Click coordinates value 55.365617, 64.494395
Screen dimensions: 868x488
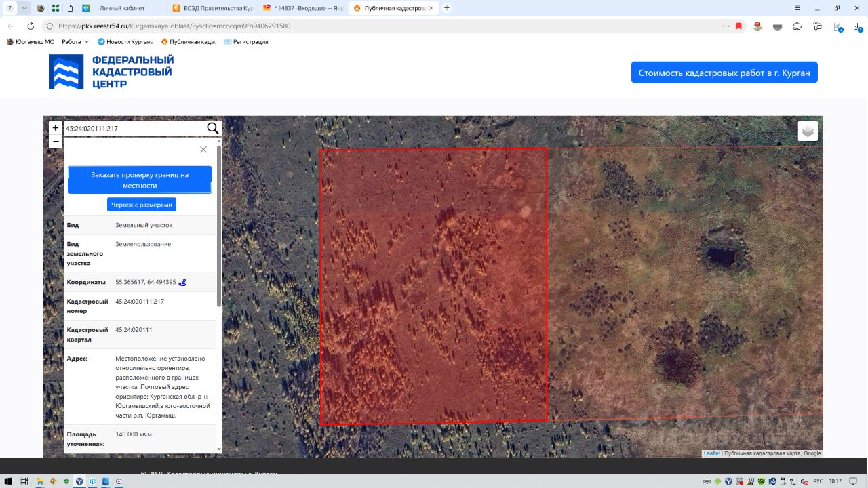tap(146, 282)
